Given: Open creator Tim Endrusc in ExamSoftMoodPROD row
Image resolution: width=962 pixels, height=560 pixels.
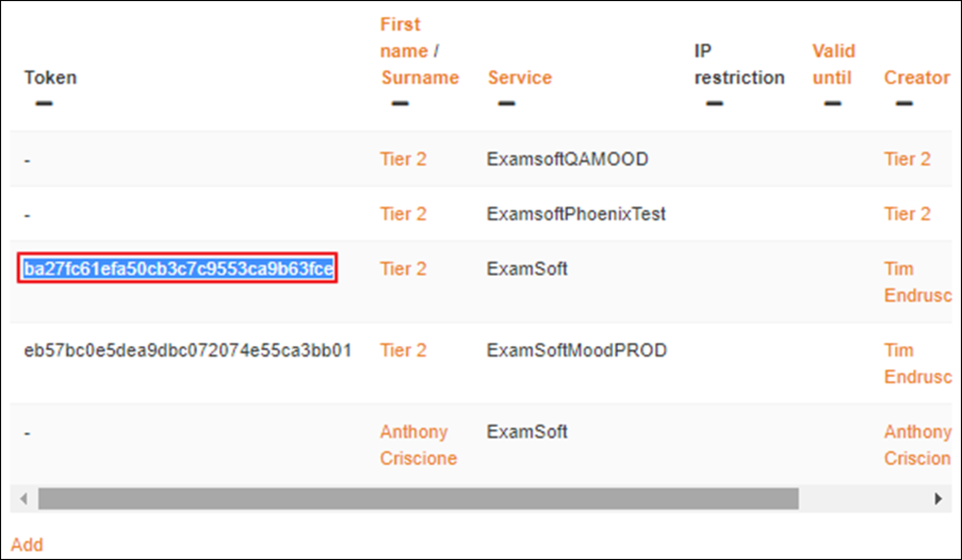Looking at the screenshot, I should point(918,364).
